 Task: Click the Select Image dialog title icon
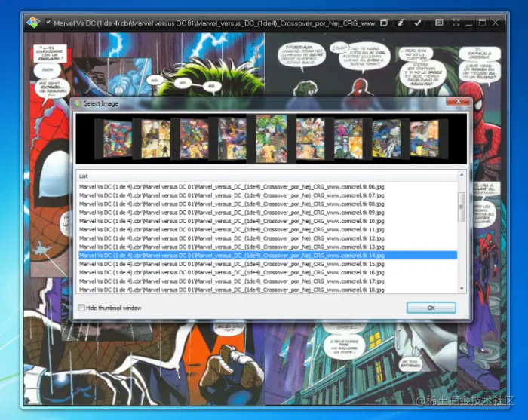[x=78, y=103]
